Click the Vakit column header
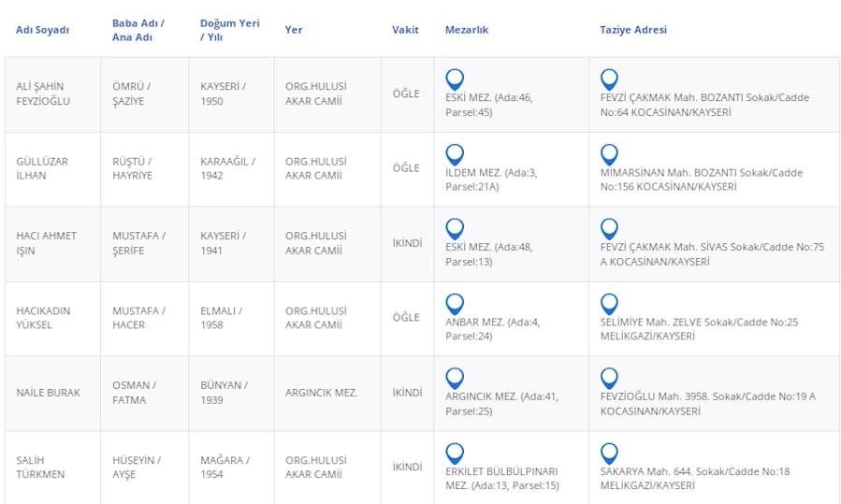Screen dimensions: 841x504 405,30
